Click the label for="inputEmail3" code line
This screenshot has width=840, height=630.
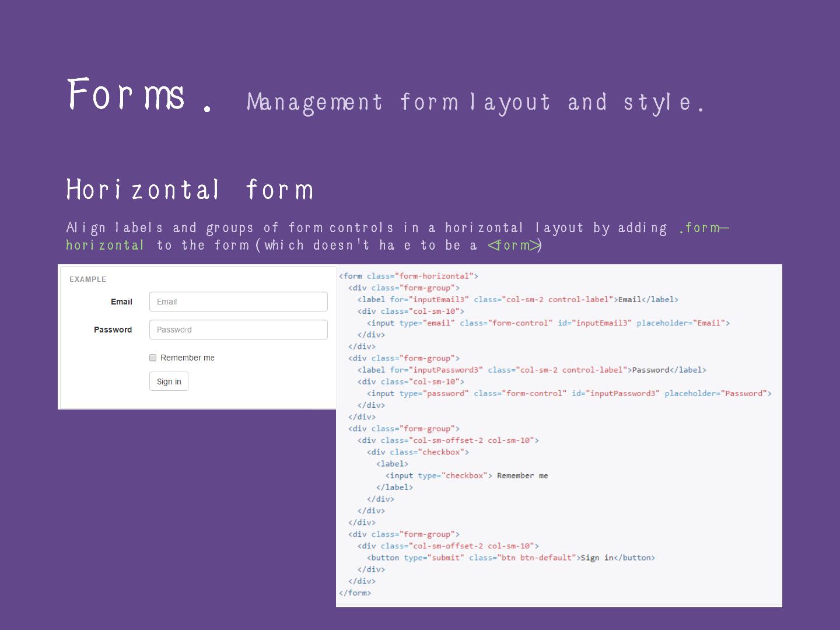pos(518,299)
